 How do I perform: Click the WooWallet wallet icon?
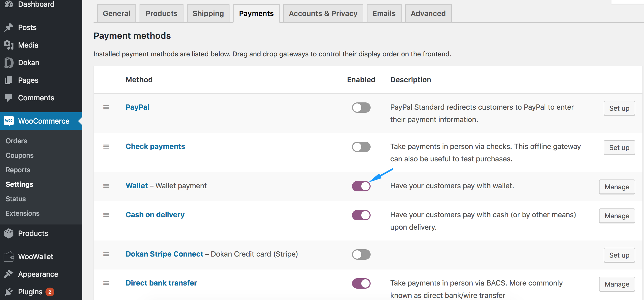point(9,257)
